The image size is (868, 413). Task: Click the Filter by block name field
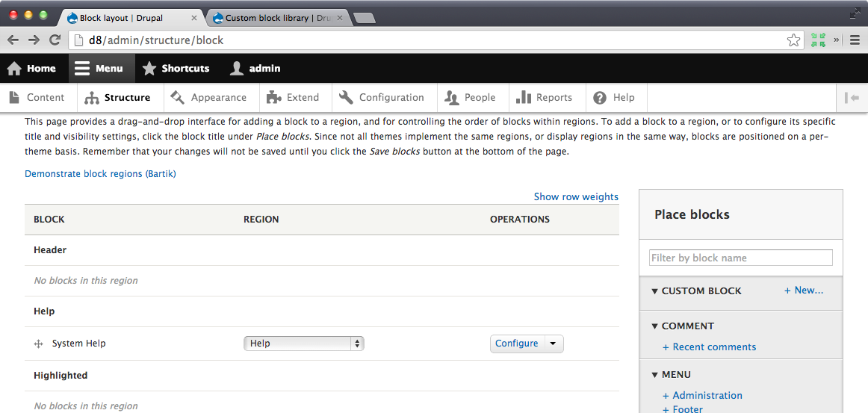click(741, 258)
